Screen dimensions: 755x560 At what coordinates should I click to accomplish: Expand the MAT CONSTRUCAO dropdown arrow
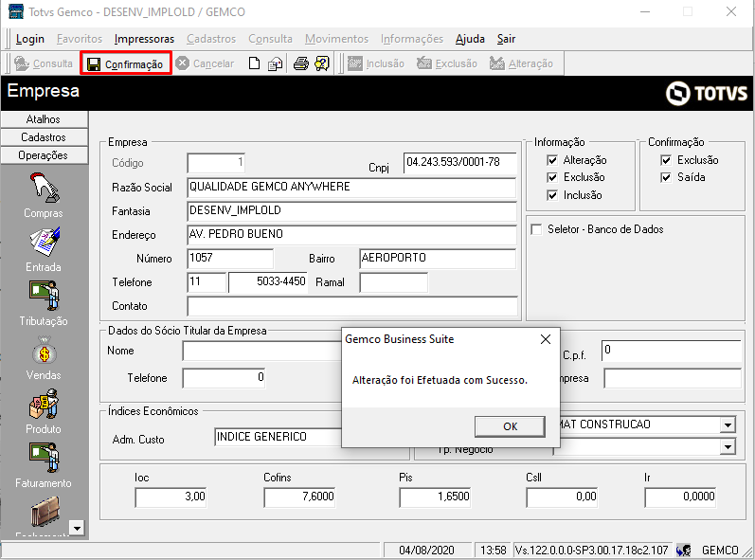728,425
